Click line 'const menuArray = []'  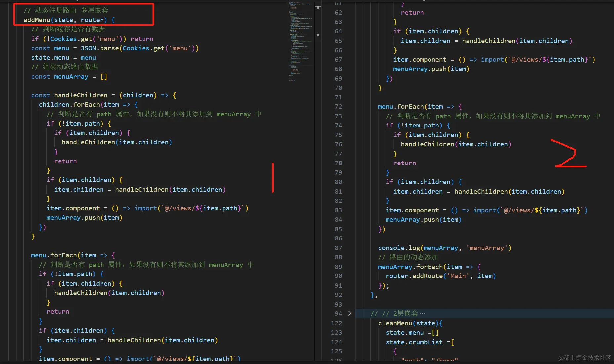(x=69, y=77)
